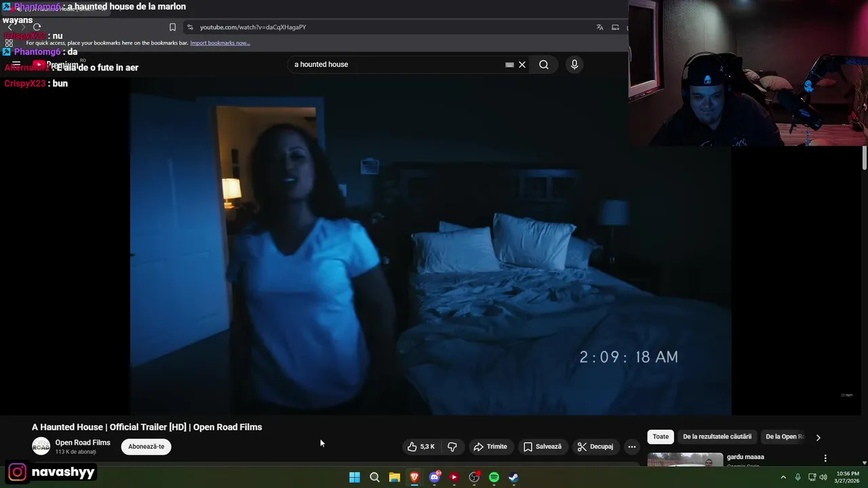The height and width of the screenshot is (488, 868).
Task: Launch File Explorer from the taskbar
Action: [395, 477]
